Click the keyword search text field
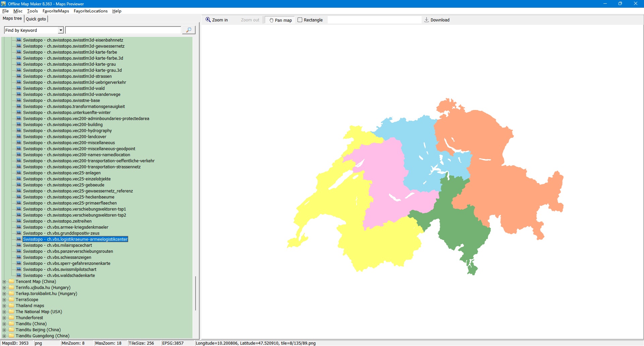 click(123, 30)
